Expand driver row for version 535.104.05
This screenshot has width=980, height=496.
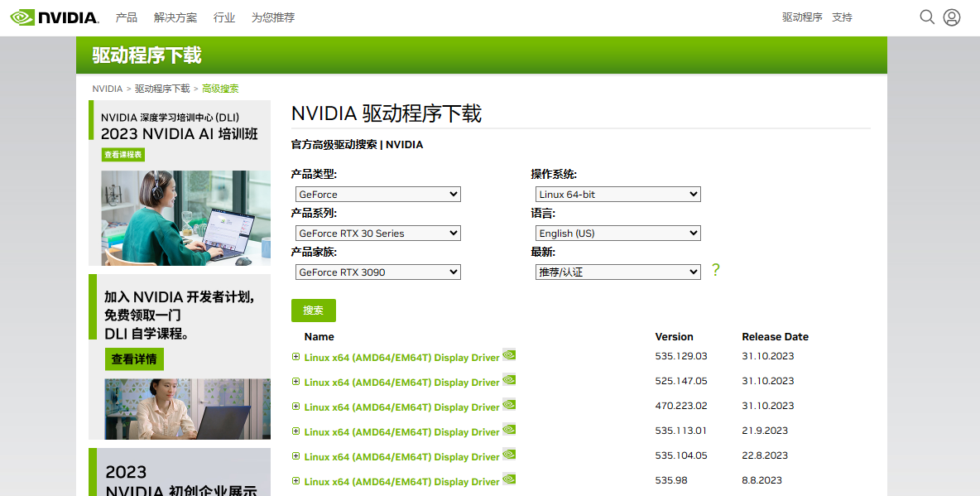295,456
